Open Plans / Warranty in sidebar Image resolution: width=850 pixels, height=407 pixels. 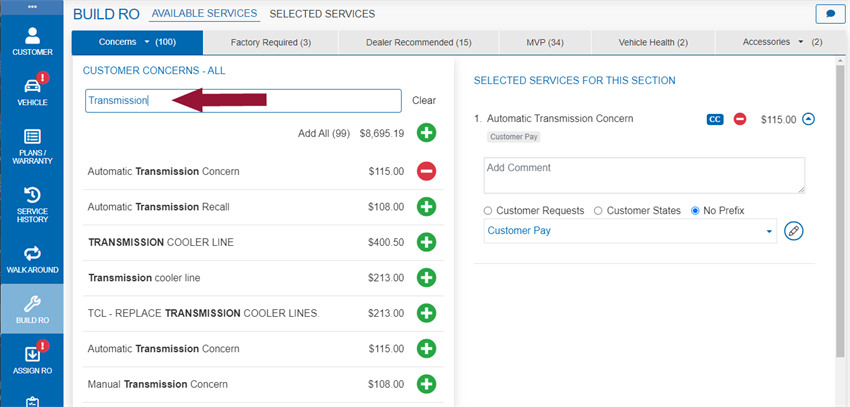click(x=32, y=145)
